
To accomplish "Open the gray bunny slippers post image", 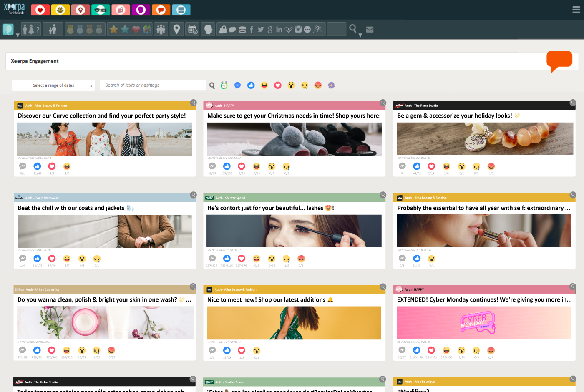I will [294, 139].
